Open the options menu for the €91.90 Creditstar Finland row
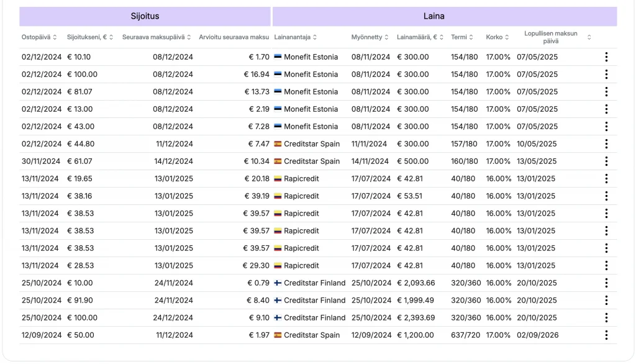Image resolution: width=636 pixels, height=364 pixels. (606, 301)
